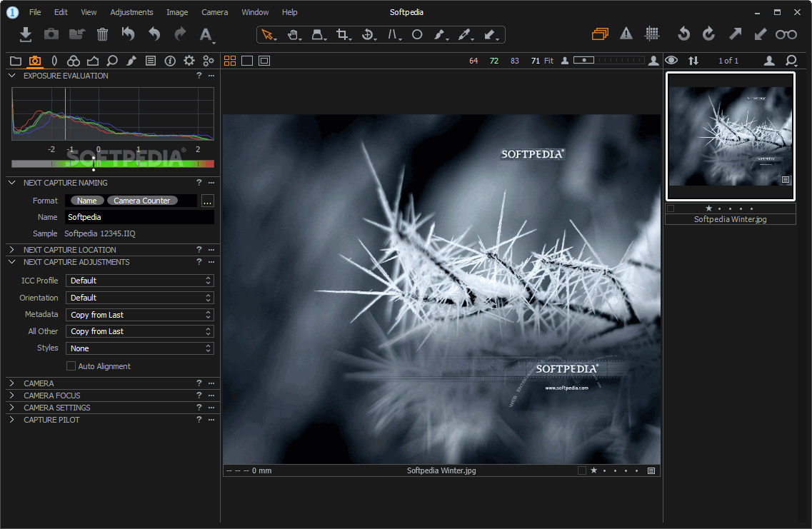Viewport: 812px width, 529px height.
Task: Set one-star rating under browser thumbnail
Action: pyautogui.click(x=708, y=208)
